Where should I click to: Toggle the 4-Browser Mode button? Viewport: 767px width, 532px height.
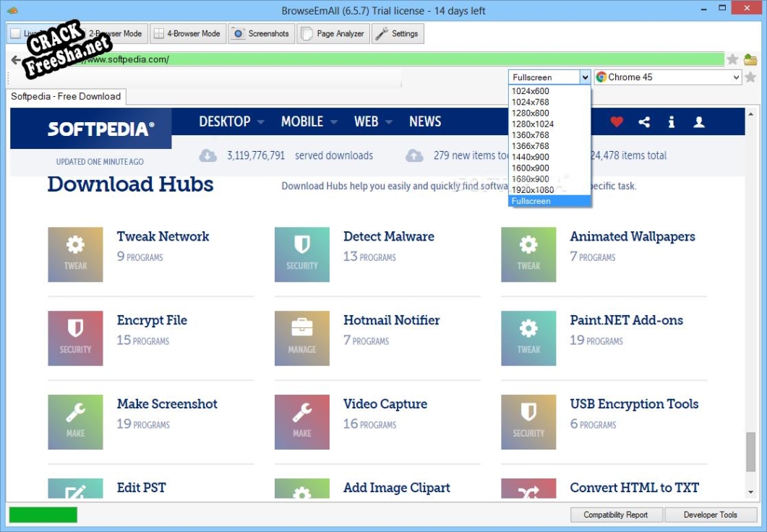click(x=187, y=33)
